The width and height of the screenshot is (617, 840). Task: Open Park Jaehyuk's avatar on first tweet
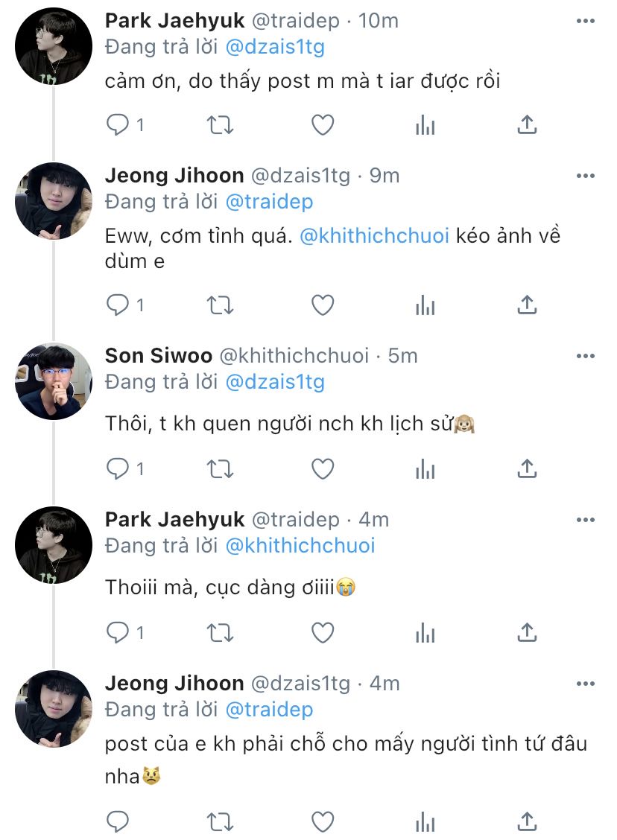coord(53,46)
